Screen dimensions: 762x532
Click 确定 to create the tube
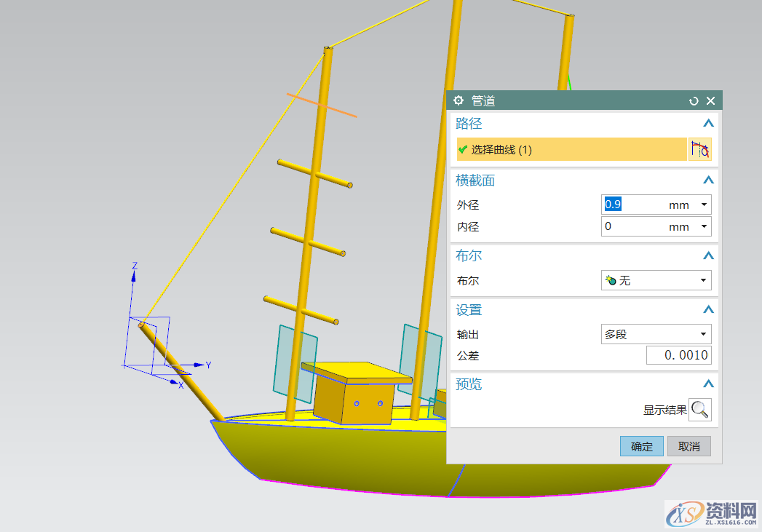click(640, 446)
